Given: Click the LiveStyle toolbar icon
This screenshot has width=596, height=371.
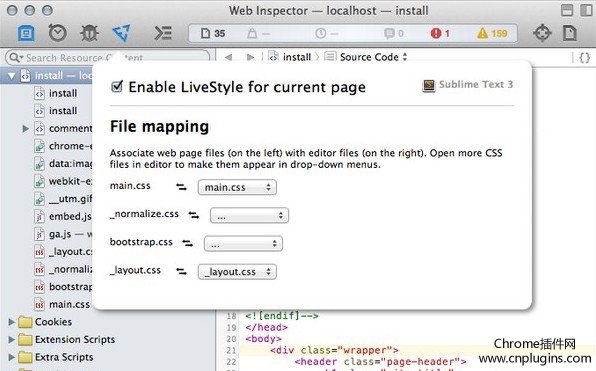Looking at the screenshot, I should pyautogui.click(x=122, y=33).
